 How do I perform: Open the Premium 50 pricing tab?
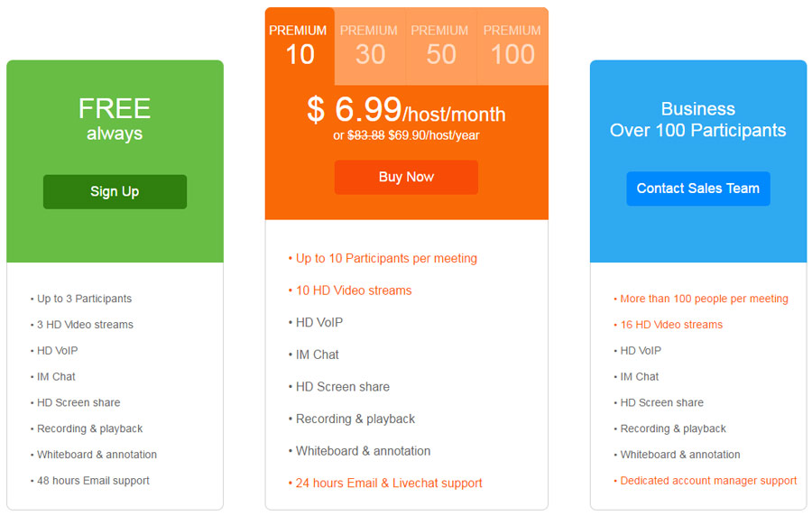[x=440, y=46]
